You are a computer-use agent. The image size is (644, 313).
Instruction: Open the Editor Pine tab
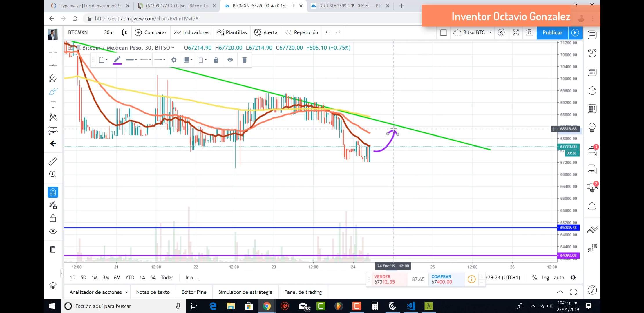pyautogui.click(x=194, y=292)
